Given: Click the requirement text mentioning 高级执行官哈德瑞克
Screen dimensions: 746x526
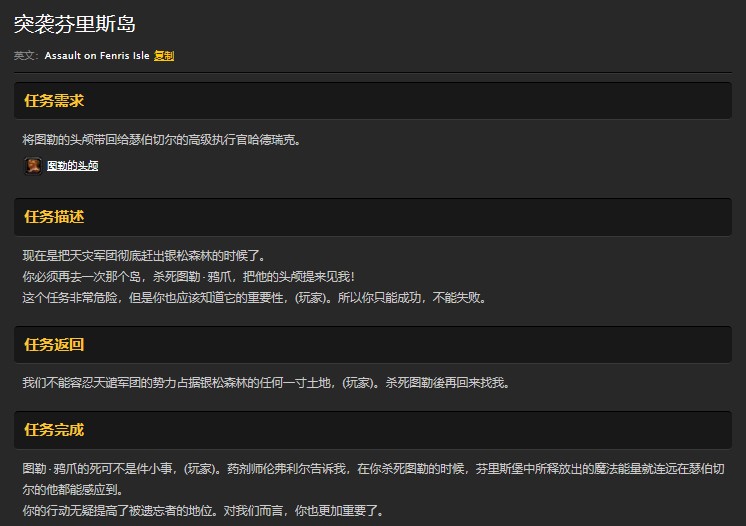Looking at the screenshot, I should coord(161,140).
